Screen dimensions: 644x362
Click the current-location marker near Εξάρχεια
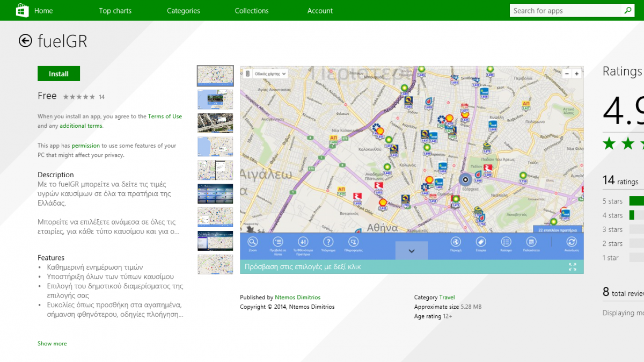pyautogui.click(x=465, y=180)
